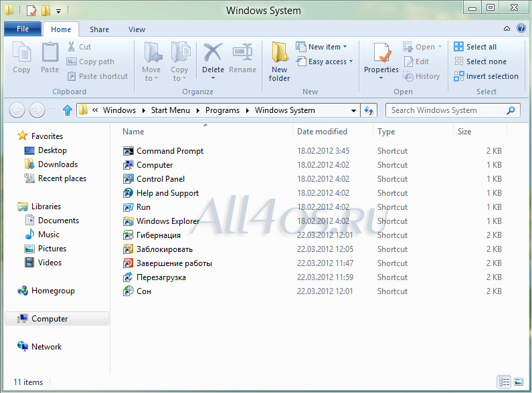532x393 pixels.
Task: Cut the selected item
Action: pos(80,47)
